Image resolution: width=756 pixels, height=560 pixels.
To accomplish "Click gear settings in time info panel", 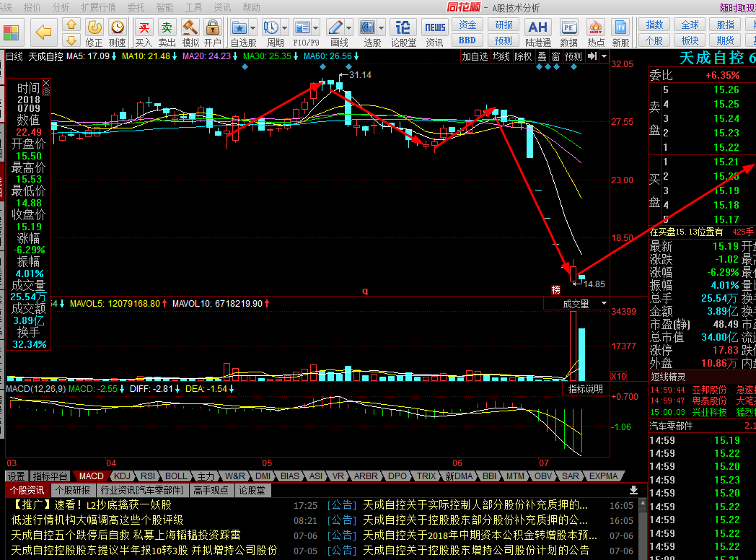I will [46, 92].
